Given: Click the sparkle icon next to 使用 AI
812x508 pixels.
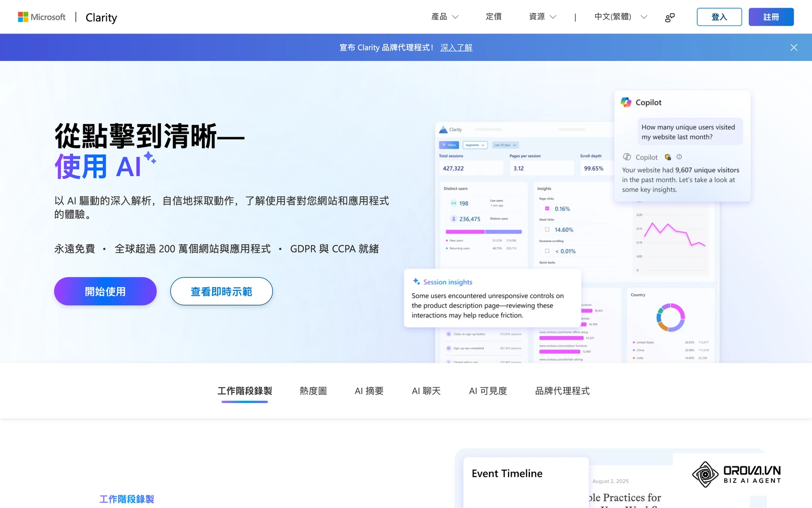Looking at the screenshot, I should [150, 158].
